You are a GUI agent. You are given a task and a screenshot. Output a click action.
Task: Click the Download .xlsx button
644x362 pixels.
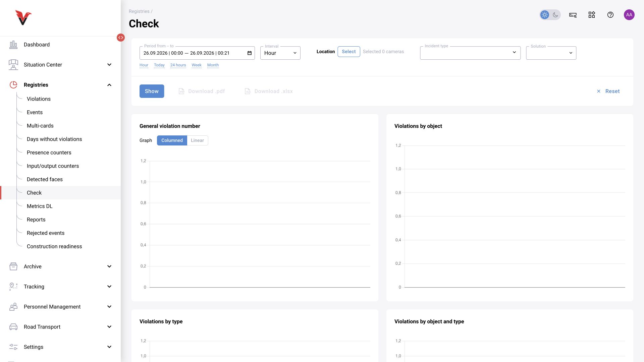click(269, 91)
